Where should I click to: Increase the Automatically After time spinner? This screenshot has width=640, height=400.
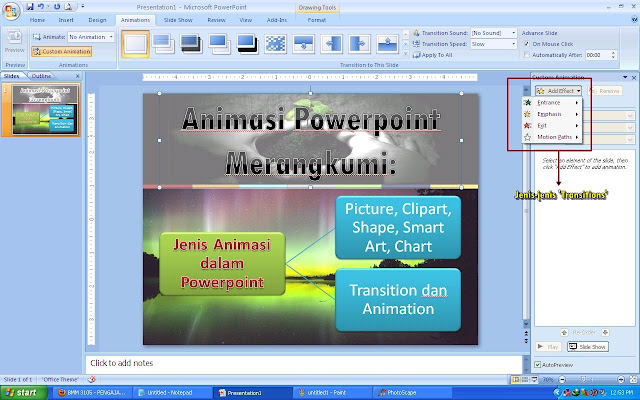(x=613, y=52)
